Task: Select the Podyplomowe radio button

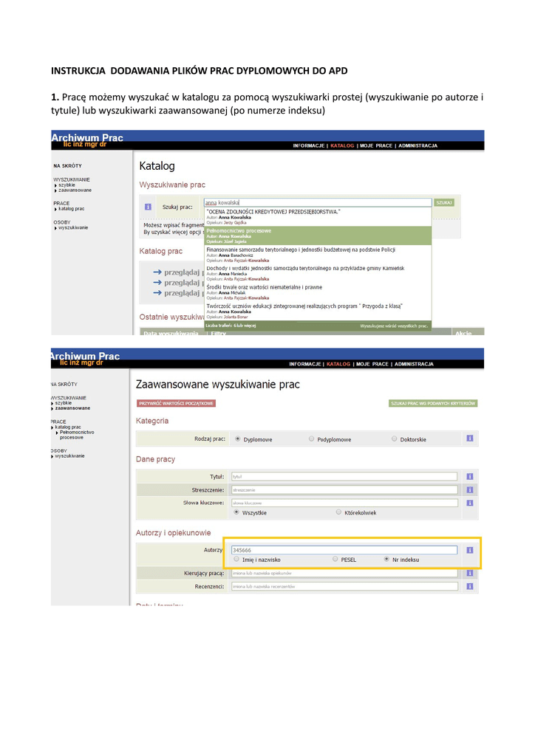Action: click(312, 439)
